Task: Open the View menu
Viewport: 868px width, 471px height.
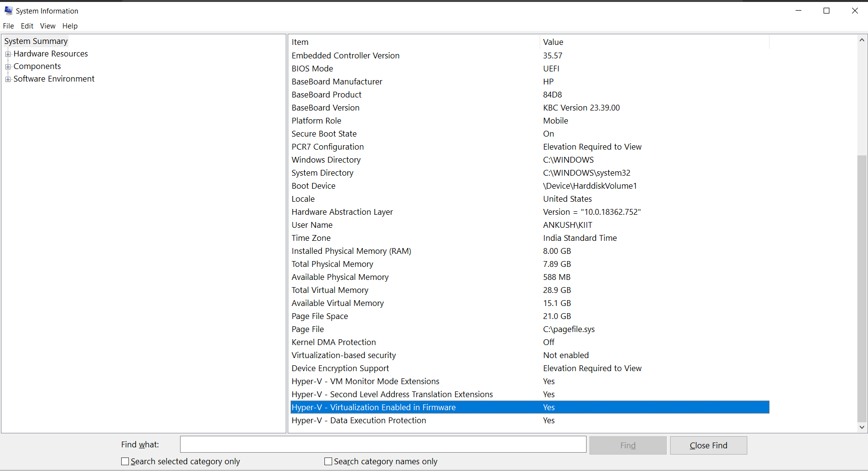Action: click(48, 26)
